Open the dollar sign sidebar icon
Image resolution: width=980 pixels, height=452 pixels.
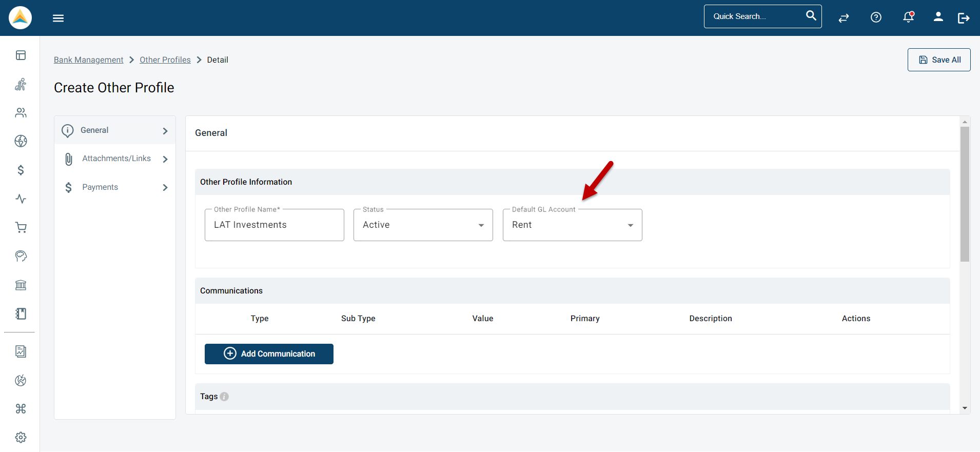(21, 170)
